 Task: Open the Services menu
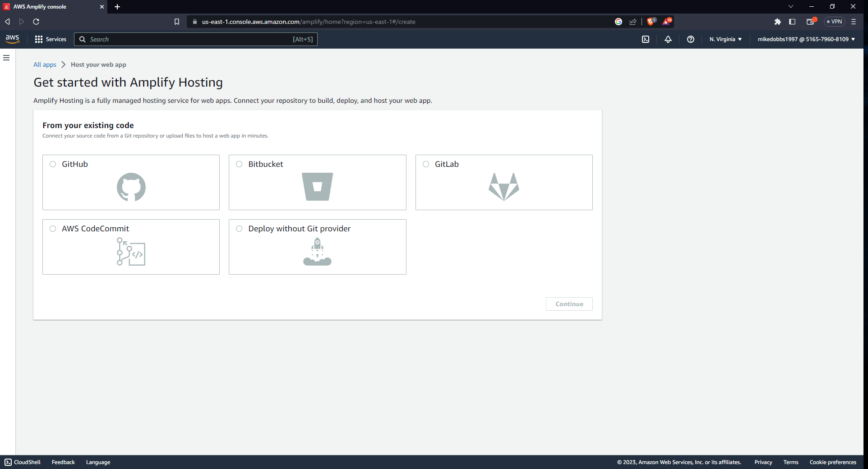(x=51, y=39)
